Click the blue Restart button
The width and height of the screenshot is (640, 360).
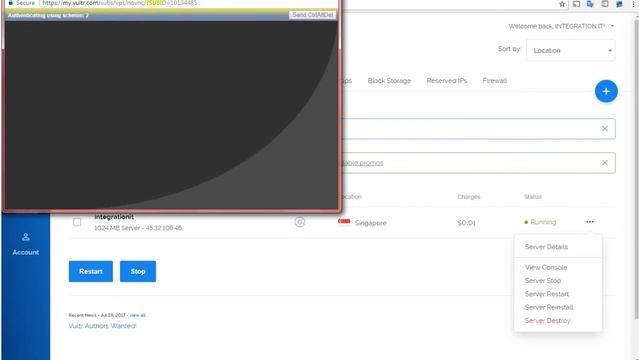pos(91,271)
